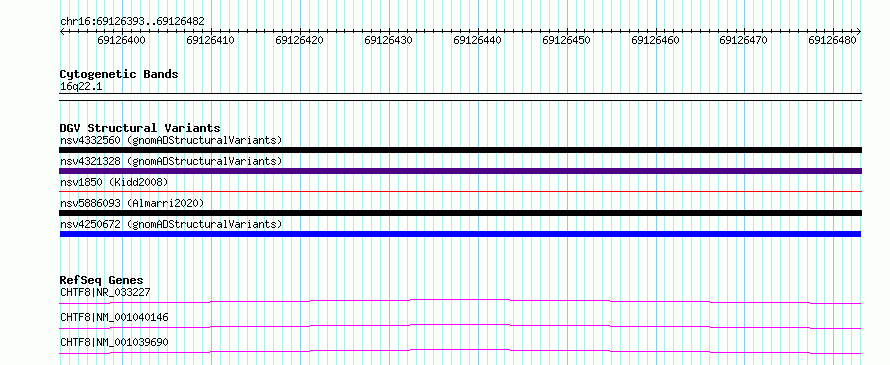Select the Cytogenetic Bands track title
The width and height of the screenshot is (890, 365).
119,74
